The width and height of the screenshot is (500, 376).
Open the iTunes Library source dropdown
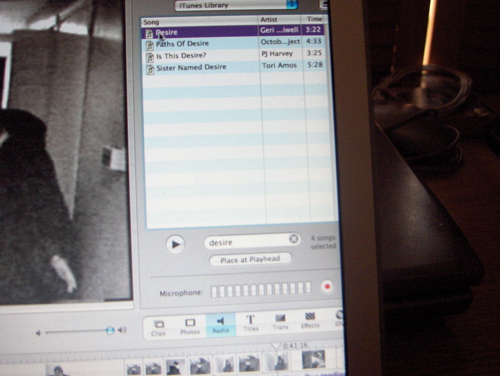[x=236, y=5]
